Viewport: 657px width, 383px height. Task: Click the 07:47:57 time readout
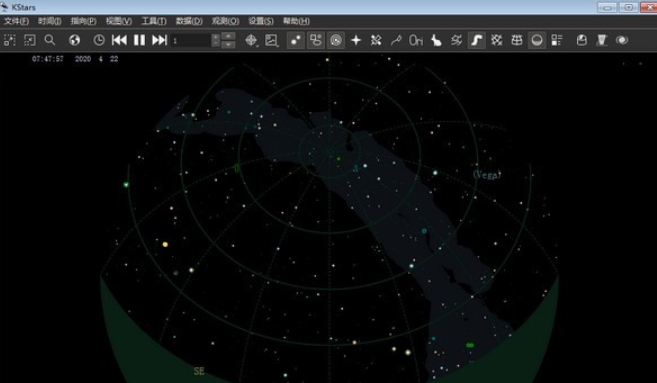pyautogui.click(x=48, y=59)
